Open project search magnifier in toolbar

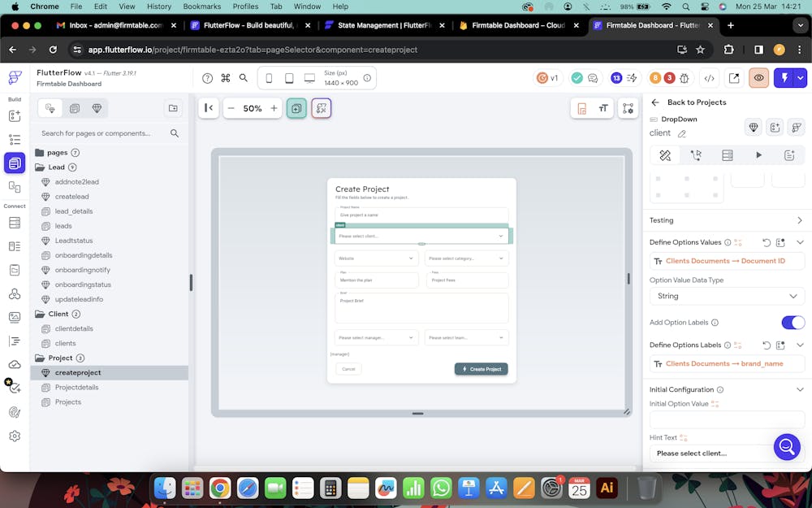[244, 78]
